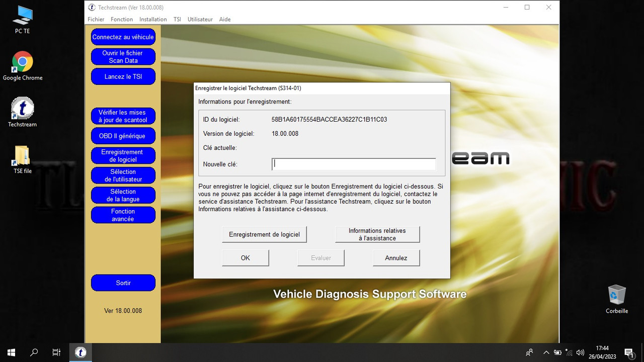This screenshot has width=644, height=362.
Task: Click the Sortir button
Action: click(x=123, y=283)
